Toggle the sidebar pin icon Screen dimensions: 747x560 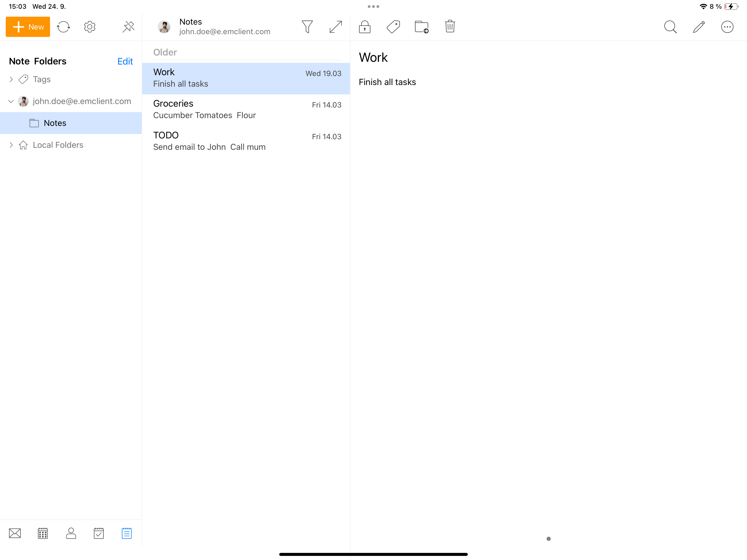pyautogui.click(x=128, y=27)
